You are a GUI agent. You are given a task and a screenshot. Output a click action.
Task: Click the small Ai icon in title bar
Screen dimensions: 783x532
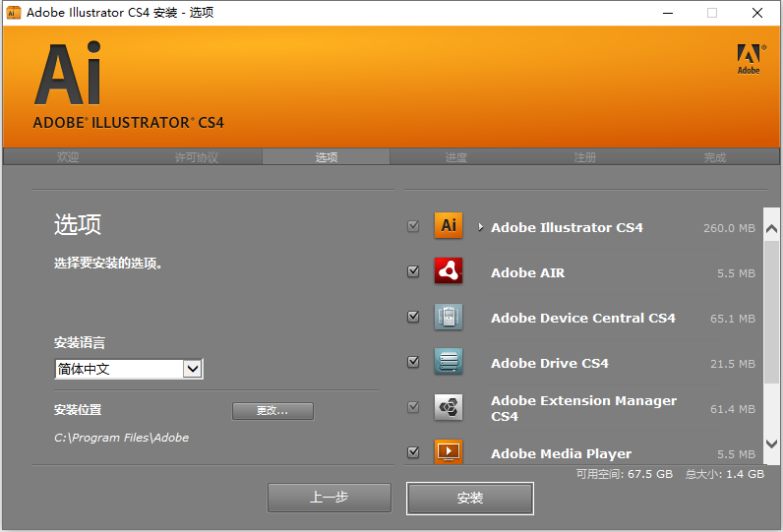[x=14, y=13]
